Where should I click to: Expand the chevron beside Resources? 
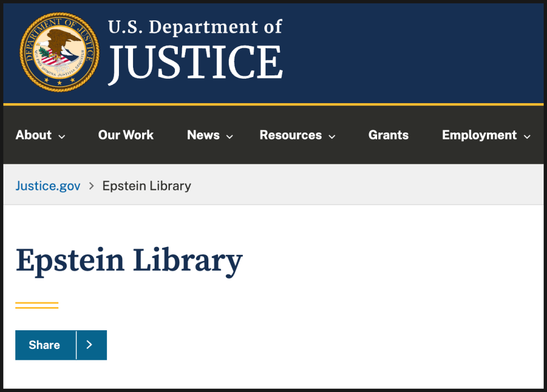[x=332, y=137]
